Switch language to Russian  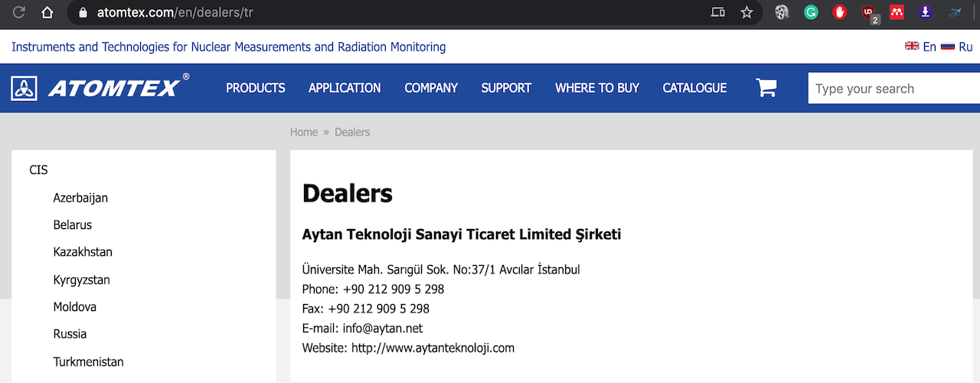point(957,47)
